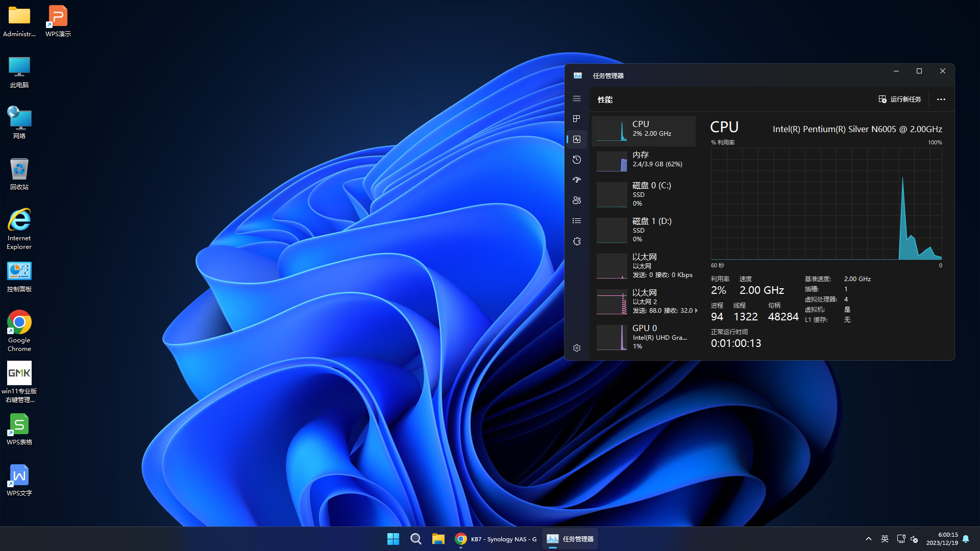980x551 pixels.
Task: Click the handle count 48284
Action: point(783,317)
